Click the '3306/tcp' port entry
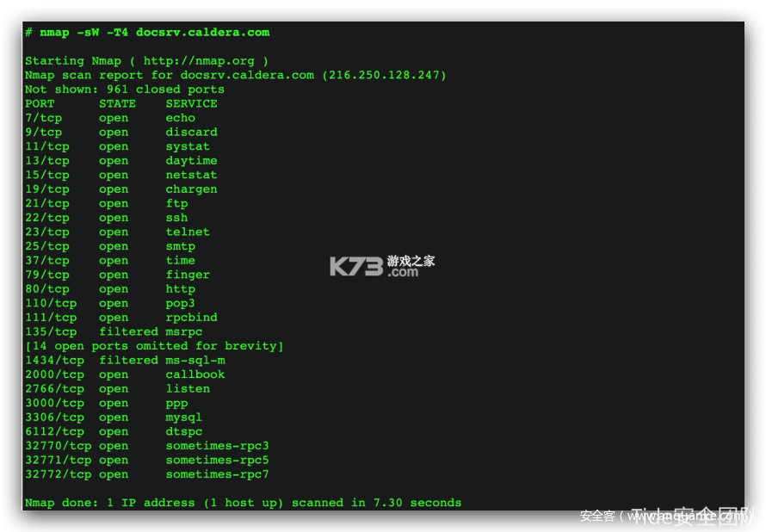This screenshot has width=766, height=532. (55, 418)
